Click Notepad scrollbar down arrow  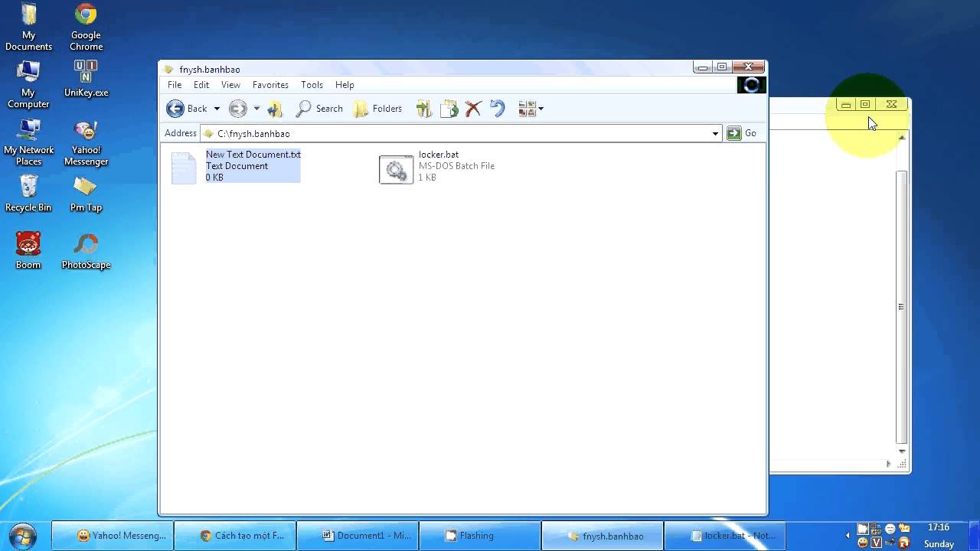tap(901, 452)
